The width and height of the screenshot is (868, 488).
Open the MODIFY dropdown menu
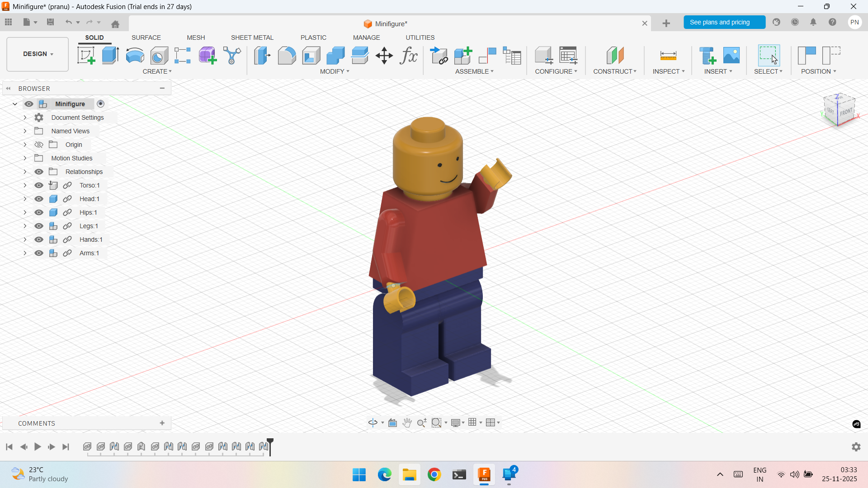pyautogui.click(x=335, y=71)
